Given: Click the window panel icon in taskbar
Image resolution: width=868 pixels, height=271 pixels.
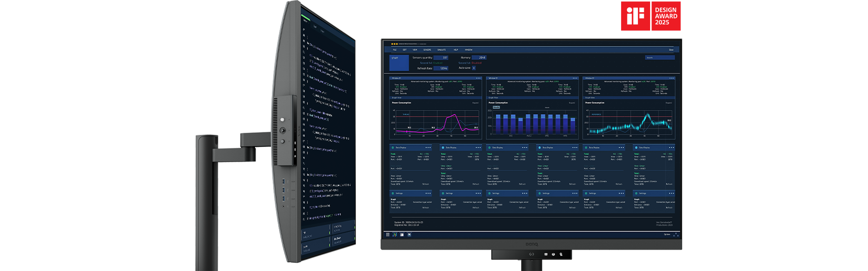Looking at the screenshot, I should 402,234.
